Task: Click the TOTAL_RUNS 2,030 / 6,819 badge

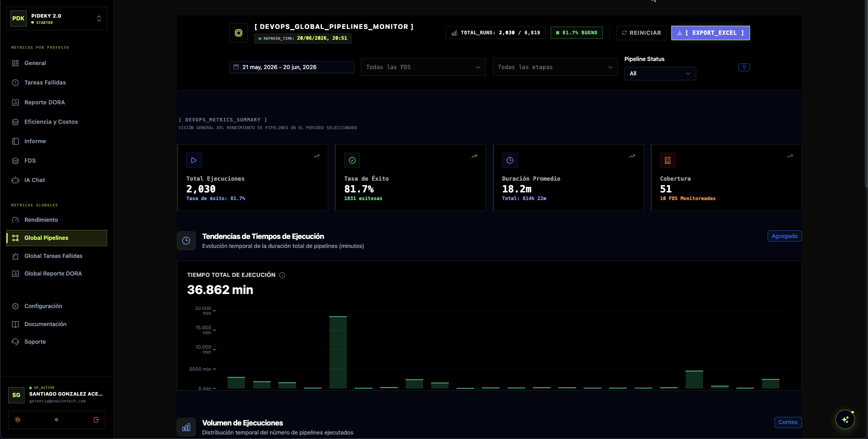Action: click(495, 33)
